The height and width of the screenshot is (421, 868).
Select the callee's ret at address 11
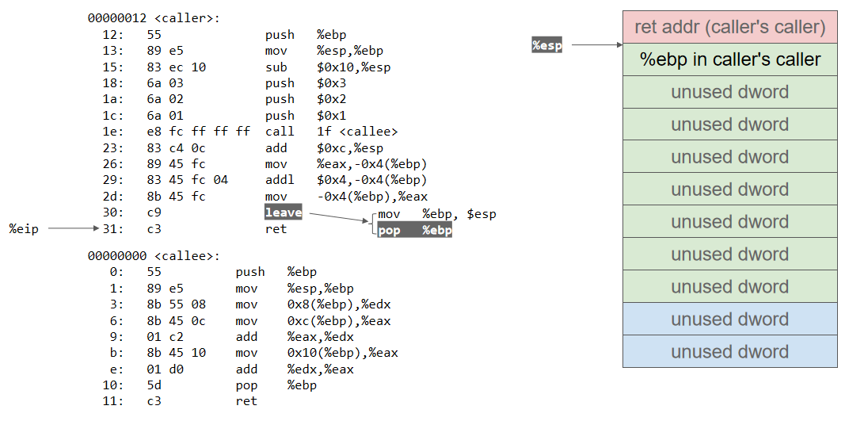tap(246, 401)
